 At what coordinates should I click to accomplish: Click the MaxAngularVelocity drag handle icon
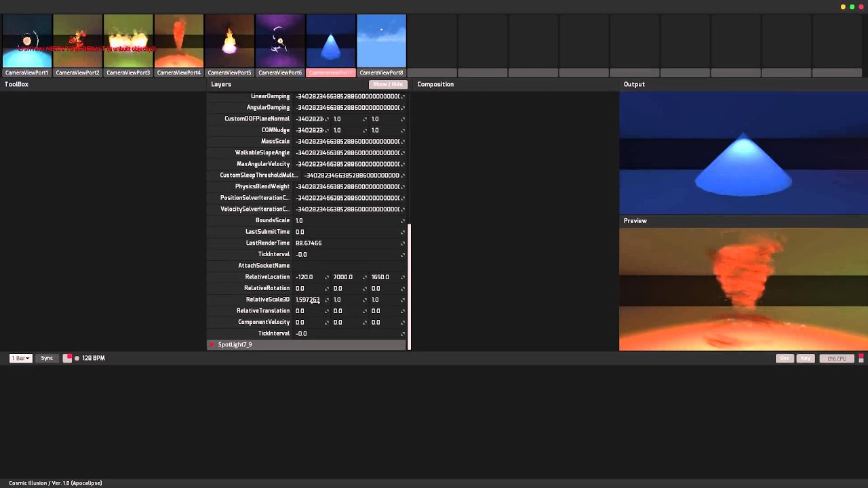point(403,164)
